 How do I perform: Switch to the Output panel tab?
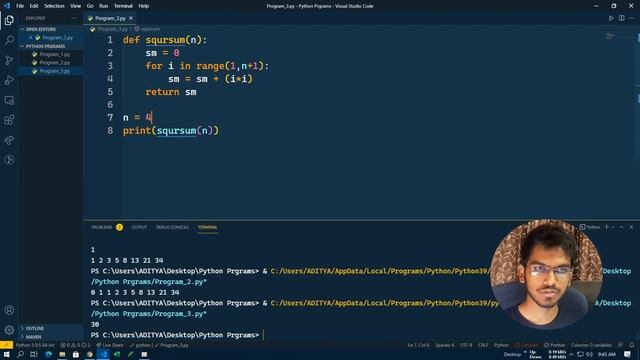coord(139,227)
